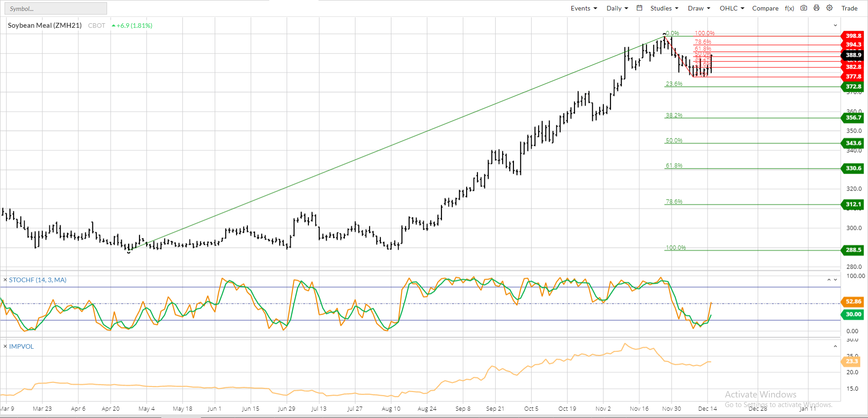Move STOCHF panel up with arrow
The image size is (868, 418).
tap(829, 280)
